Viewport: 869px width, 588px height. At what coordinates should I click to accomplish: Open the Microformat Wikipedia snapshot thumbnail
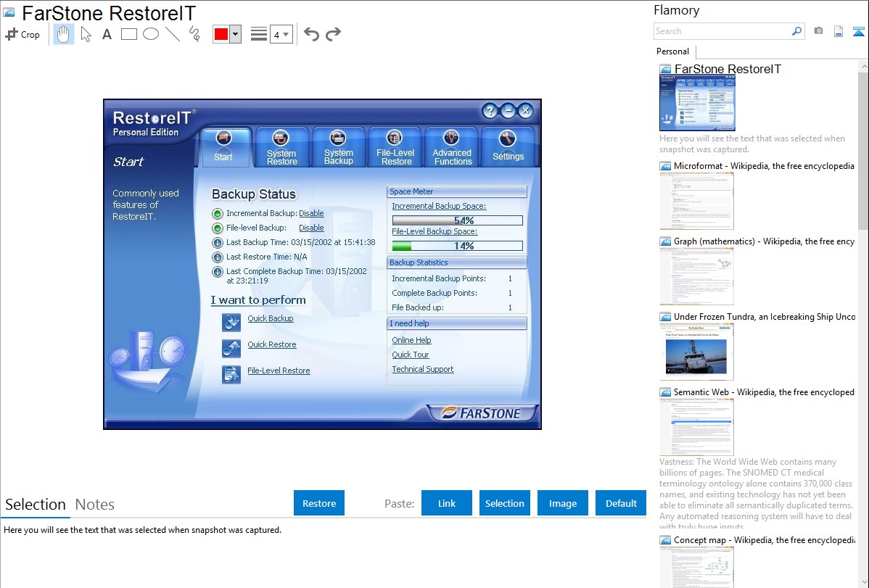click(696, 201)
